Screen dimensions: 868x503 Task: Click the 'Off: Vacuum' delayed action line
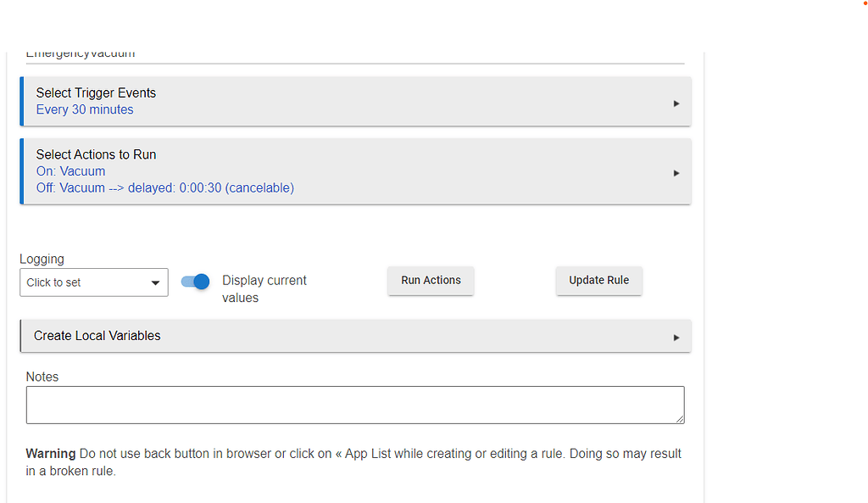[x=164, y=187]
